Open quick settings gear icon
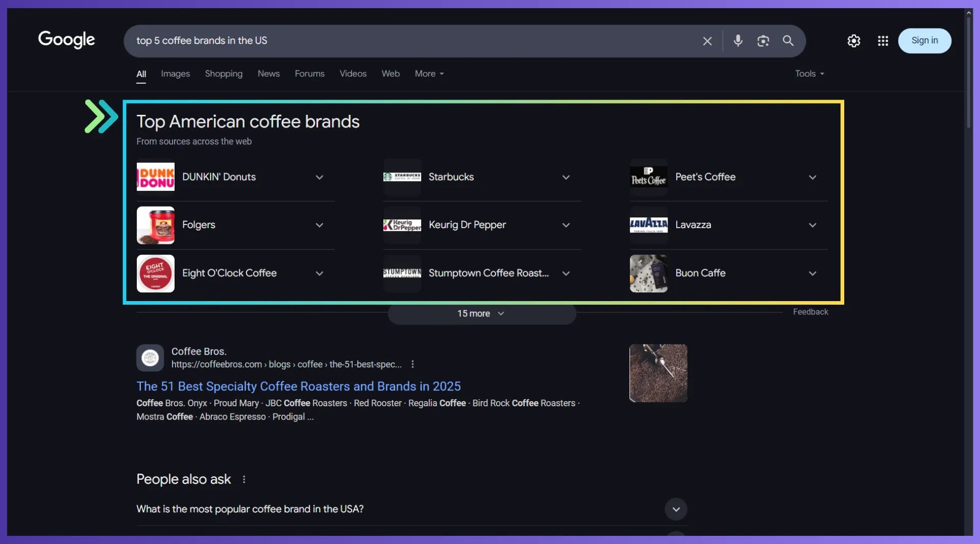The width and height of the screenshot is (980, 544). pos(854,41)
